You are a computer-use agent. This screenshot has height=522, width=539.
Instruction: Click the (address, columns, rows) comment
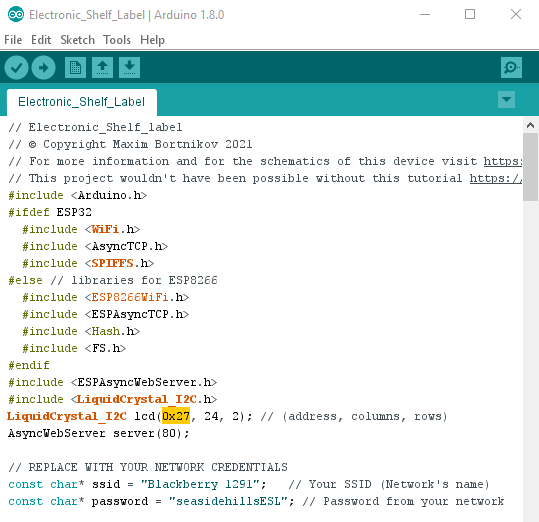[x=354, y=417]
